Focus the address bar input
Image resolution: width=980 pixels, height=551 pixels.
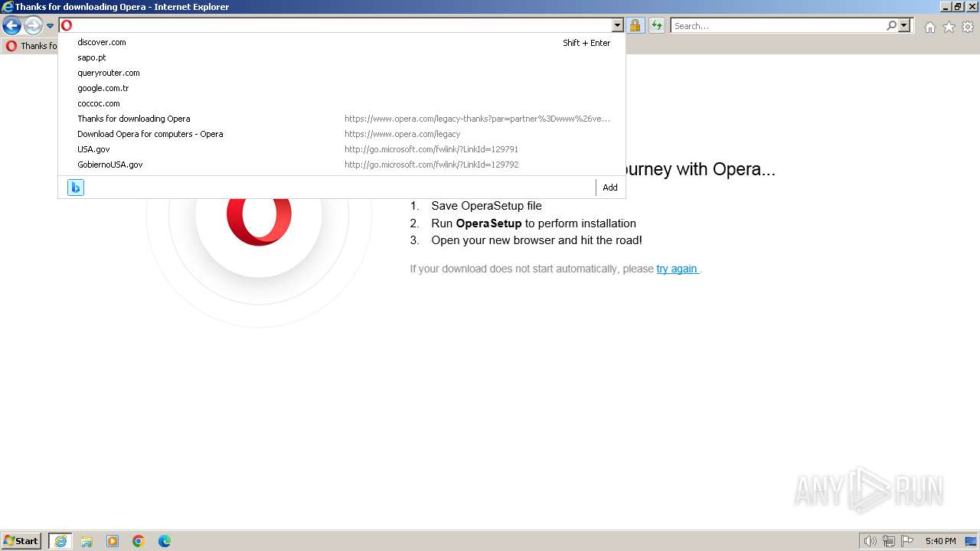coord(342,25)
